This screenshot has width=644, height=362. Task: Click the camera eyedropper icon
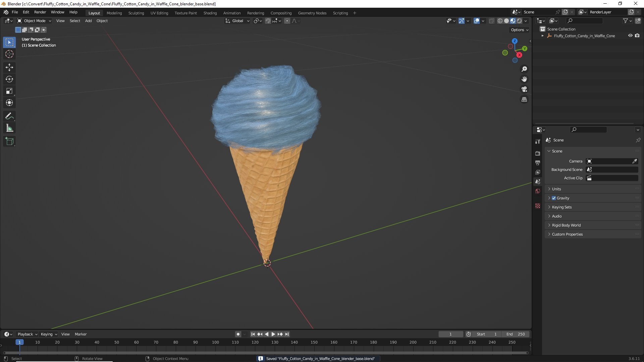(x=635, y=161)
